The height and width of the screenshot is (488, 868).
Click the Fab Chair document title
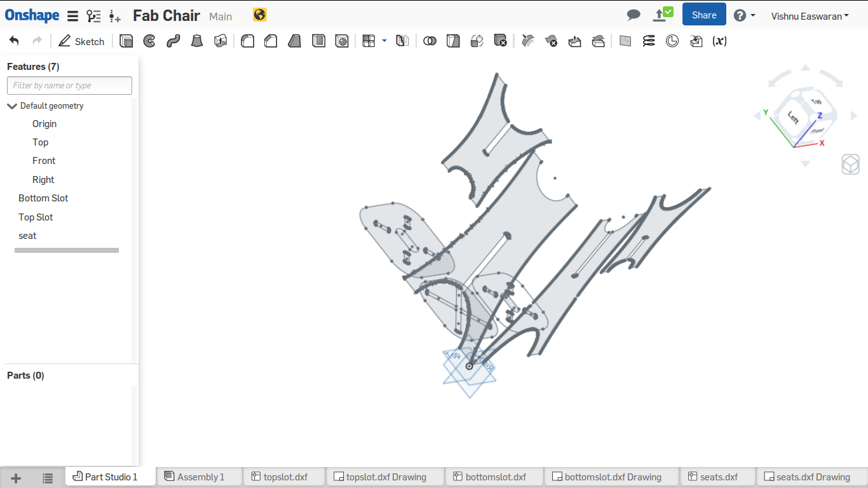[166, 16]
